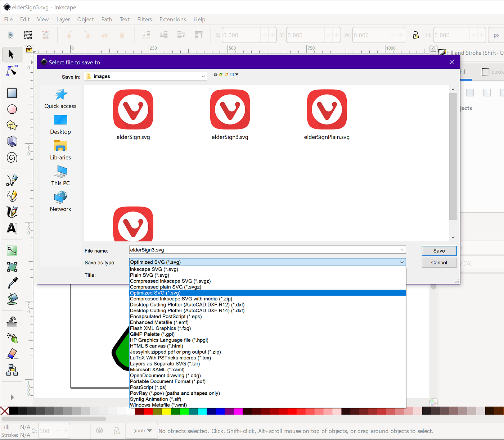Go to Network location
Image resolution: width=504 pixels, height=440 pixels.
coord(60,201)
